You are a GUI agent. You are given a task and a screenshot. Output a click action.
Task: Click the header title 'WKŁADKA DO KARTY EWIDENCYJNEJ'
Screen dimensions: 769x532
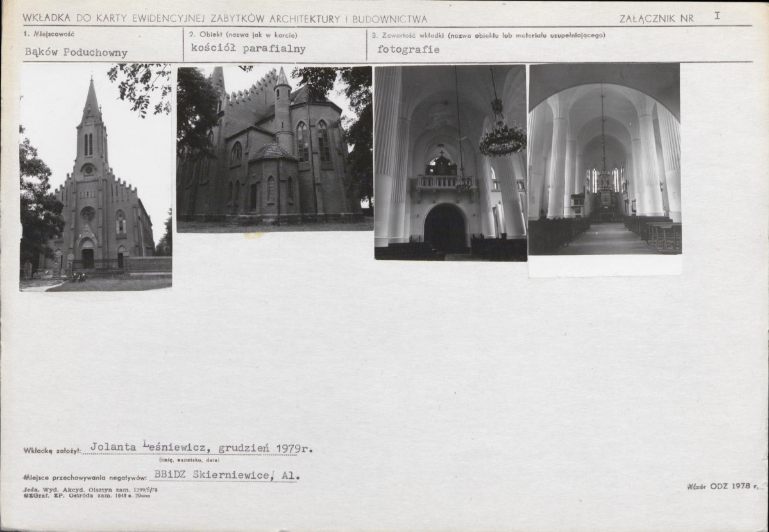pyautogui.click(x=114, y=19)
